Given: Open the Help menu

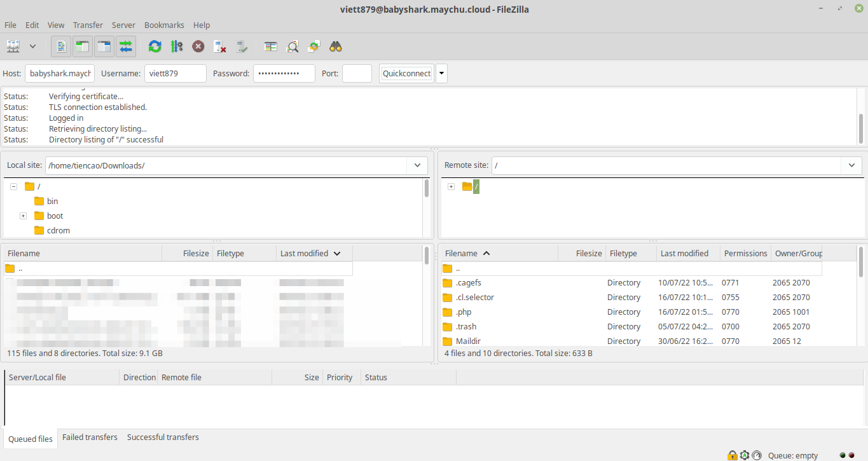Looking at the screenshot, I should [x=202, y=25].
